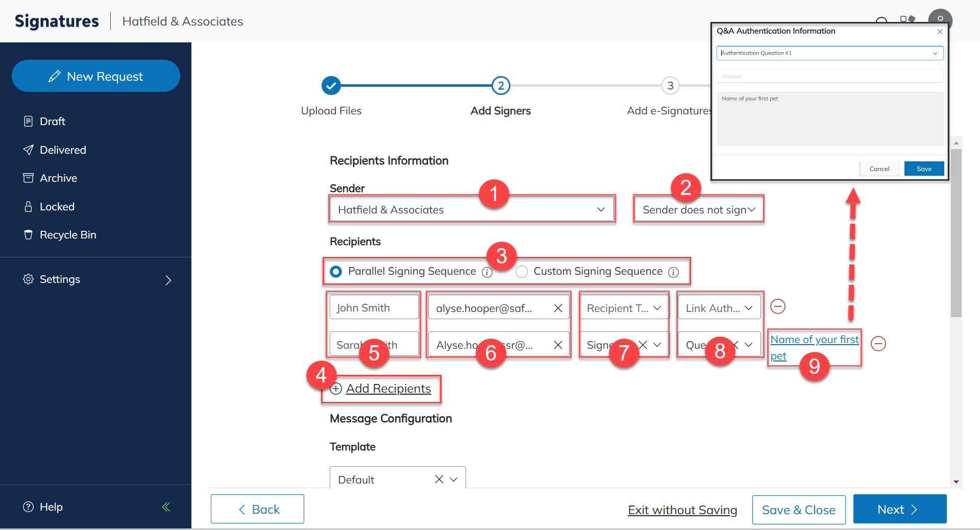This screenshot has width=980, height=530.
Task: Click the Signatures logo
Action: coord(57,21)
